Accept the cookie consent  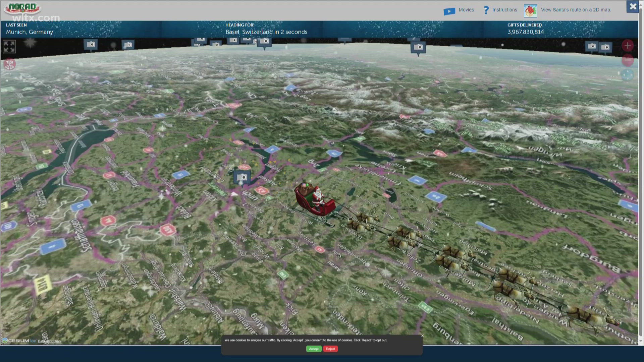pos(314,349)
